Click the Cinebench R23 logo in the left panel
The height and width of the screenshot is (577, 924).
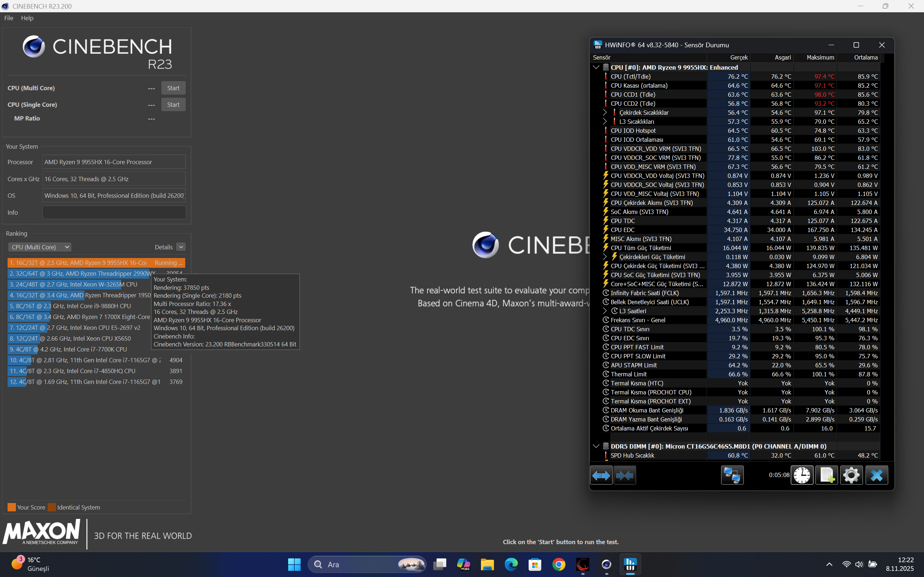coord(97,53)
